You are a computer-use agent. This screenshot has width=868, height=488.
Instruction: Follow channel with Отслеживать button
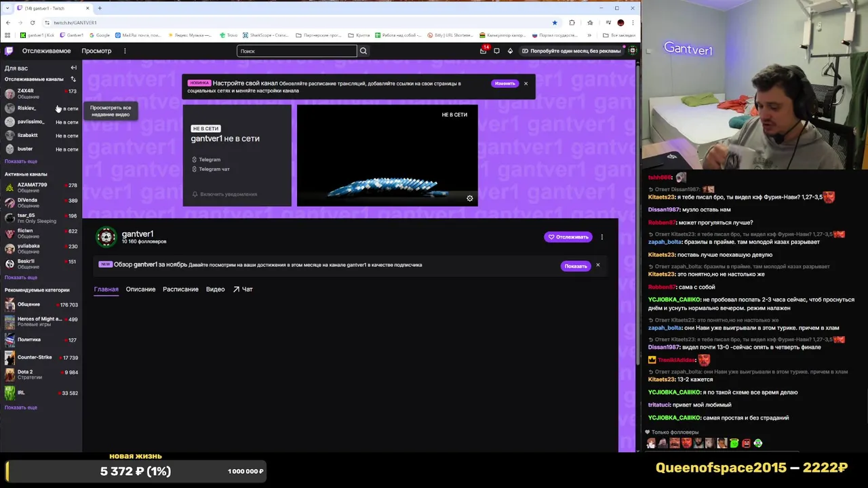568,237
